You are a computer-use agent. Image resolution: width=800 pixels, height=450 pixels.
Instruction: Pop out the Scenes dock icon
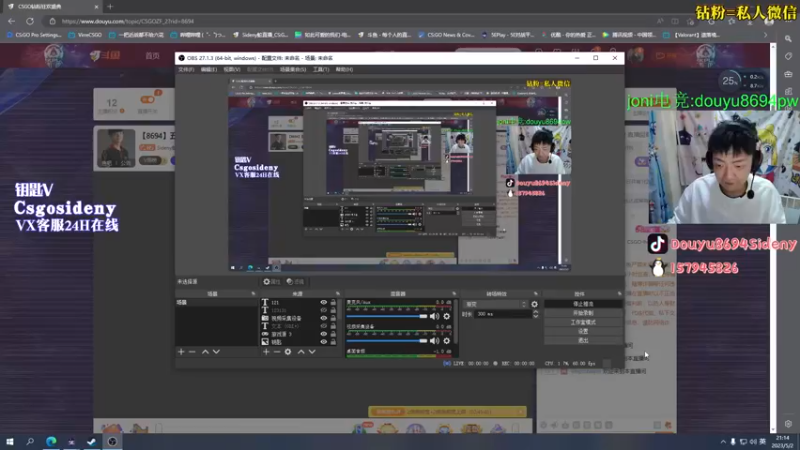[254, 294]
